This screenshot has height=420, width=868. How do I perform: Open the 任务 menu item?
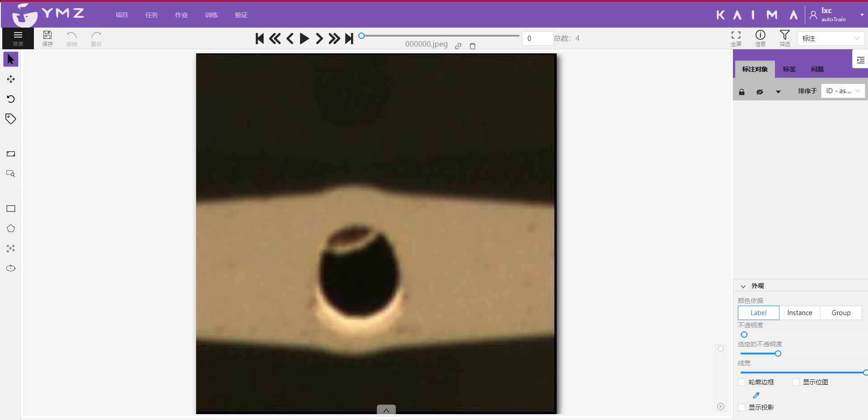pos(151,15)
